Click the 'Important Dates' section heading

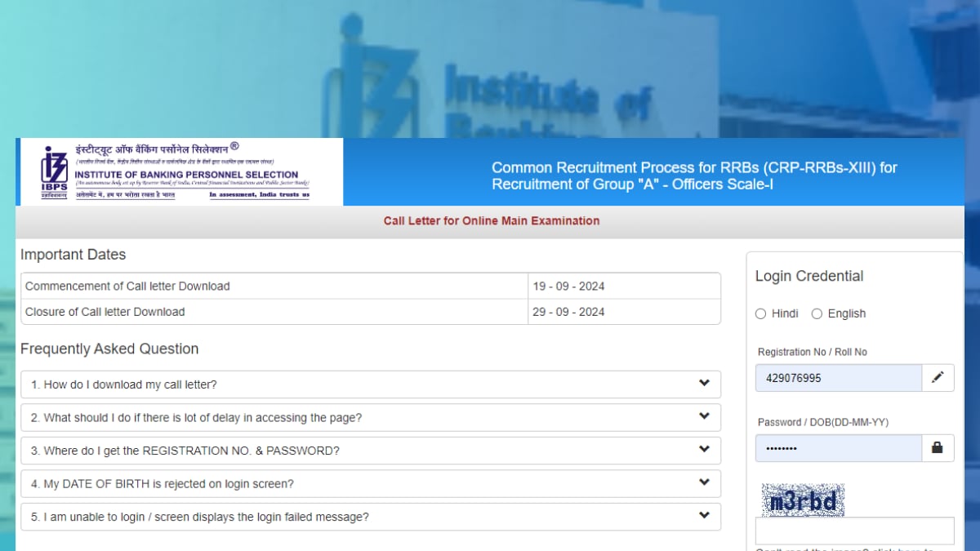(x=73, y=254)
